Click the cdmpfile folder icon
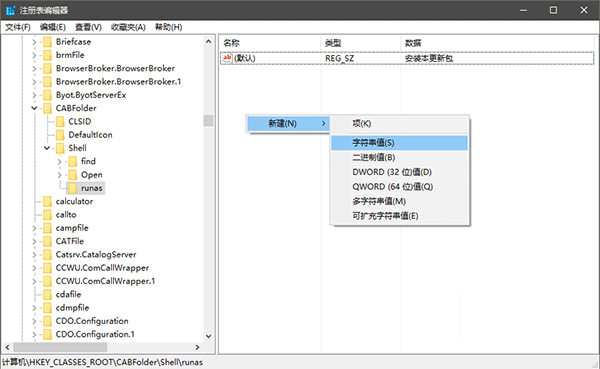 (x=47, y=308)
